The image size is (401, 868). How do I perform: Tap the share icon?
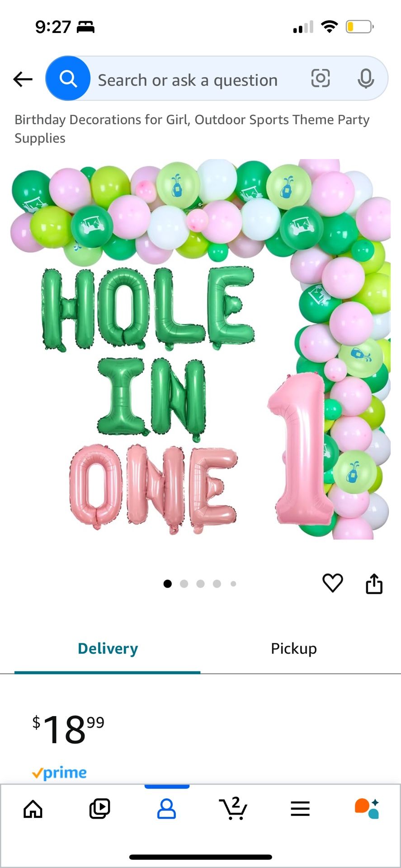374,583
